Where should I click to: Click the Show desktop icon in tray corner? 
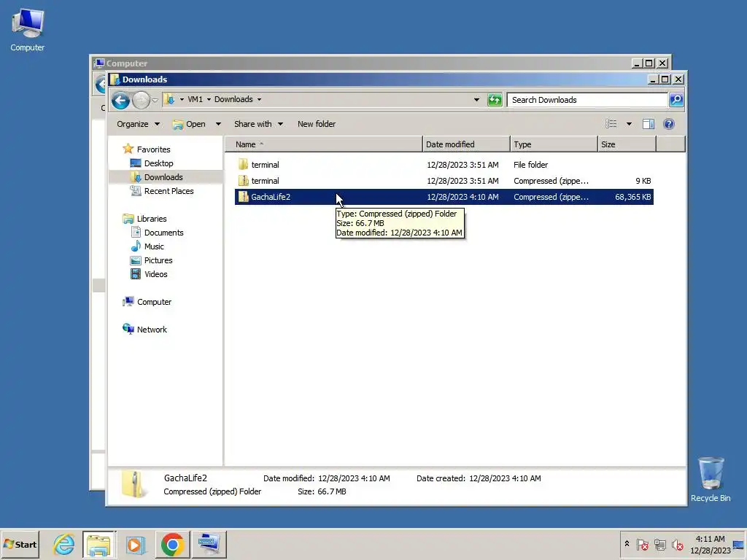pyautogui.click(x=739, y=544)
